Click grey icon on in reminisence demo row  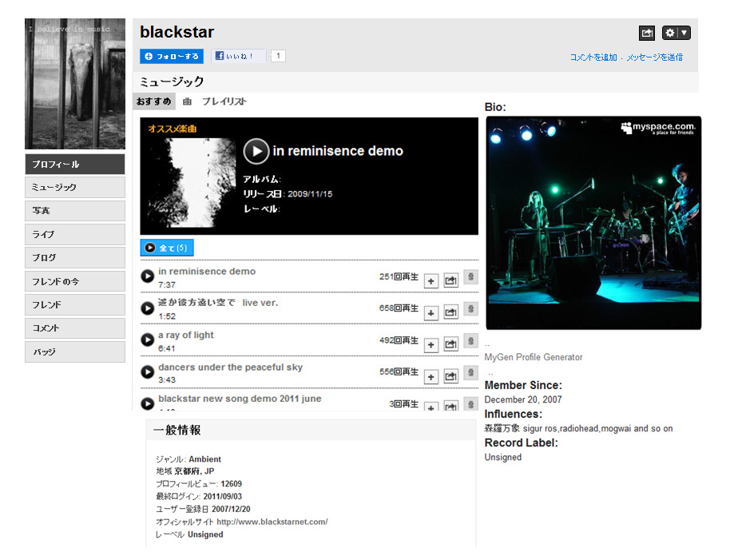[x=471, y=277]
